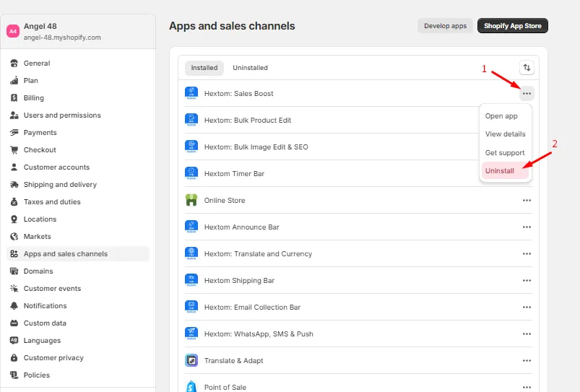Click the Checkout cart icon

pyautogui.click(x=14, y=149)
